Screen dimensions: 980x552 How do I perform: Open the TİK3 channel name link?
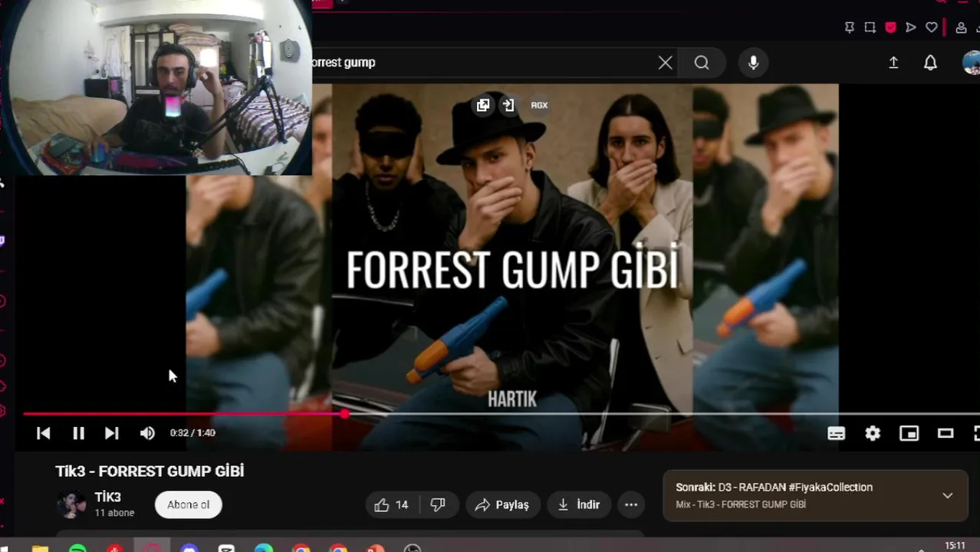(107, 497)
